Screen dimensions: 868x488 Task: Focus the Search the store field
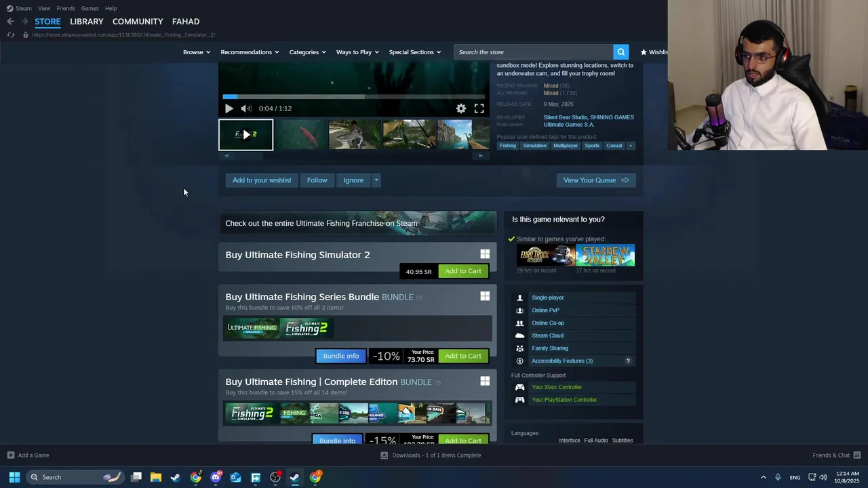[534, 52]
